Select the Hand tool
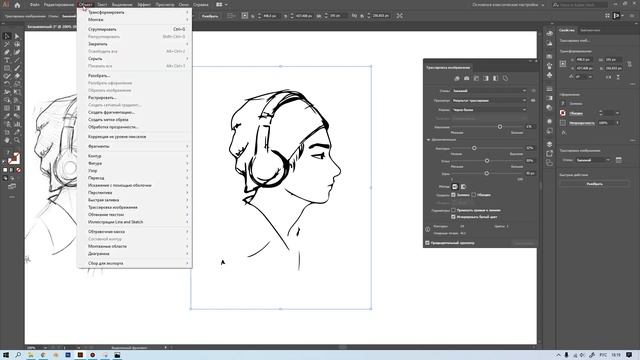The image size is (640, 360). point(7,140)
